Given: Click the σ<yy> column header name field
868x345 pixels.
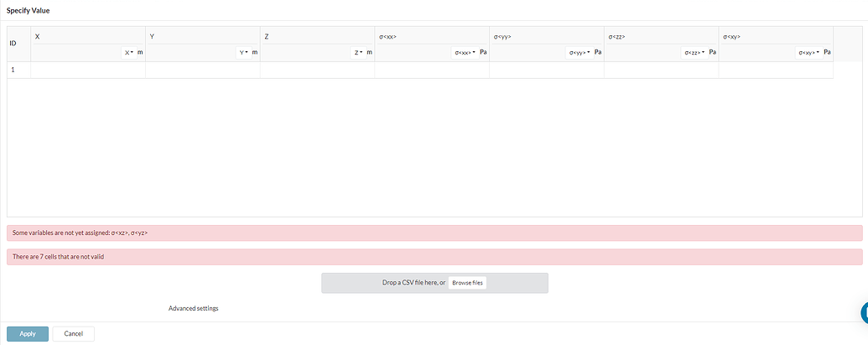Looking at the screenshot, I should 546,37.
